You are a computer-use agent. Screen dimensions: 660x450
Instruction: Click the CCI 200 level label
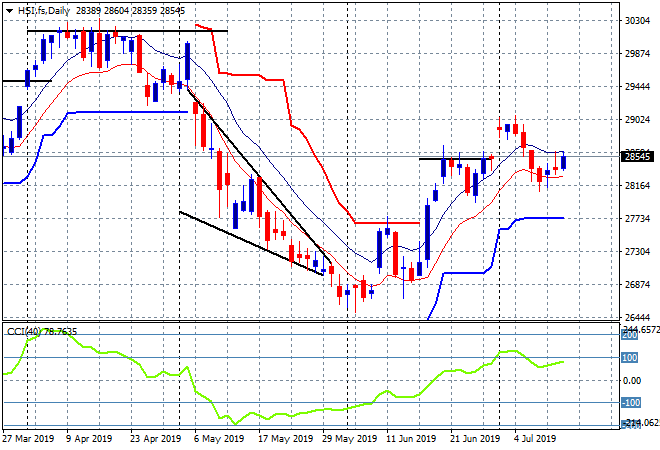coord(630,335)
